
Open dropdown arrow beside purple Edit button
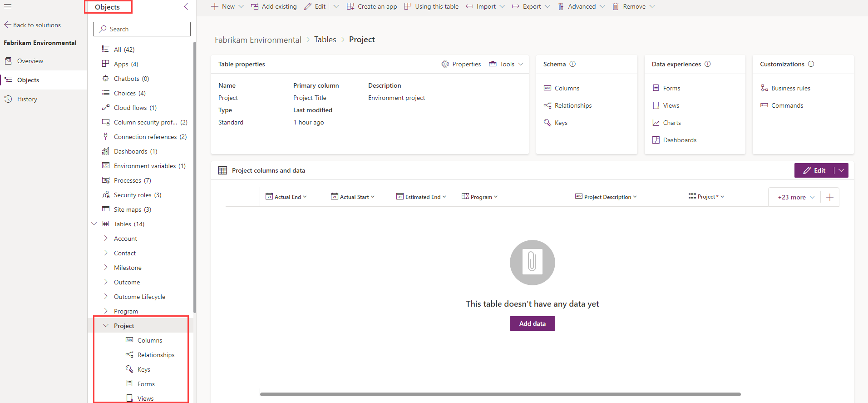841,170
